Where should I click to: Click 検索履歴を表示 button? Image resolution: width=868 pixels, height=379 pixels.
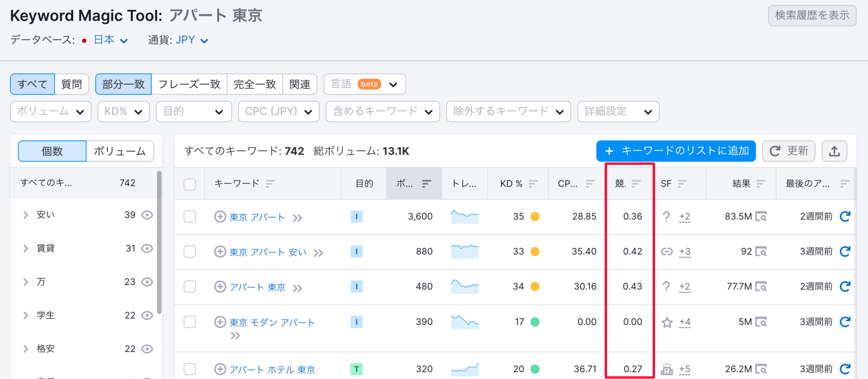(x=812, y=15)
